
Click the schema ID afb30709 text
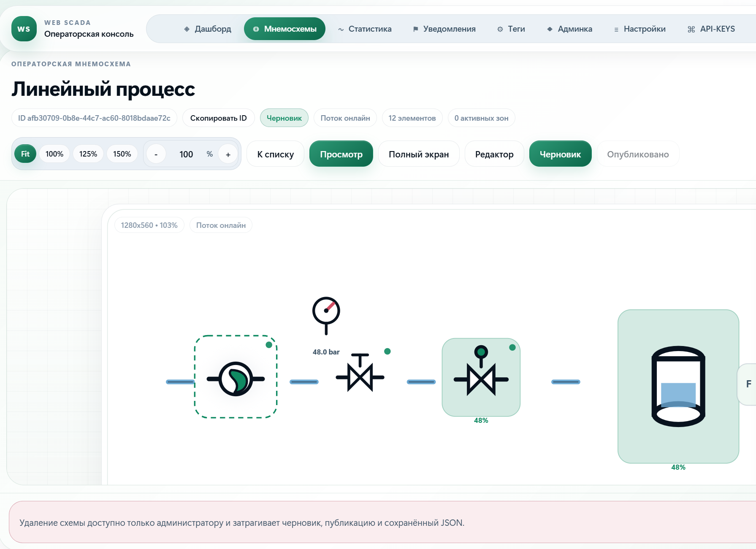(x=94, y=118)
